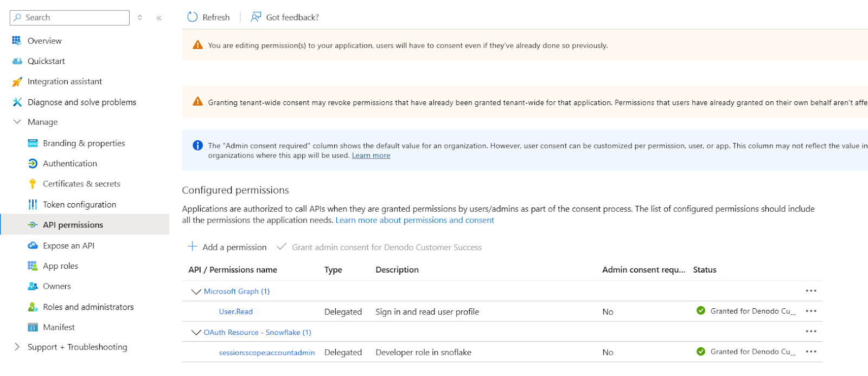Click the Refresh button

coord(208,17)
